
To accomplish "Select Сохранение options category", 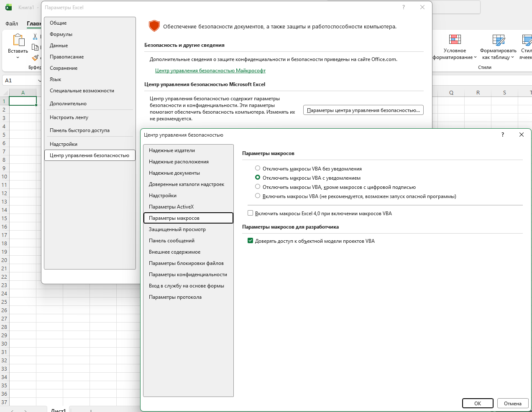I will click(90, 68).
